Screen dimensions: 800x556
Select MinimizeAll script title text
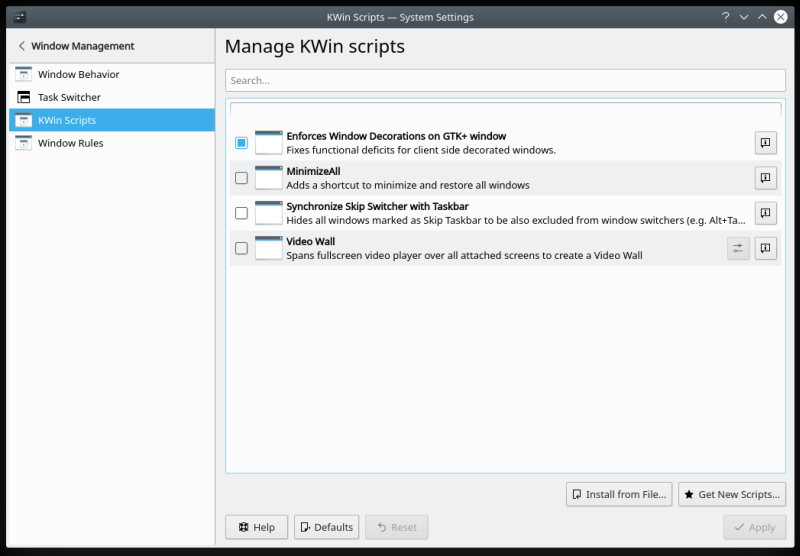313,171
